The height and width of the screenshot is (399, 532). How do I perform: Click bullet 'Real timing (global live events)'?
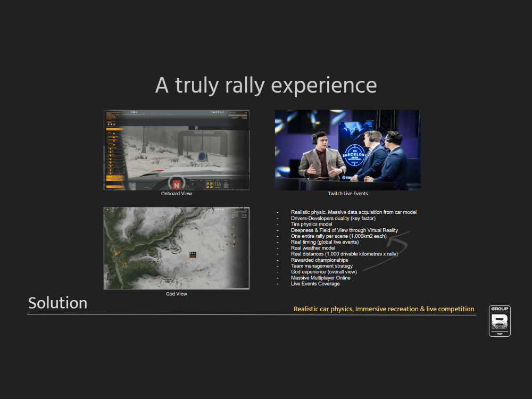pyautogui.click(x=325, y=242)
